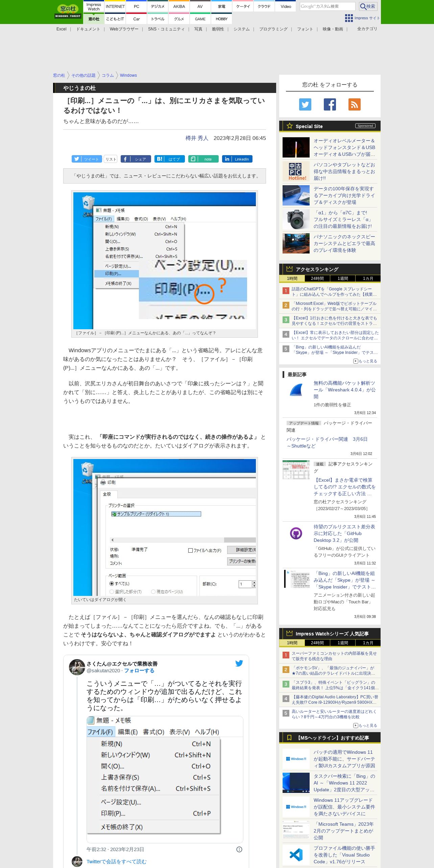Open Microsoft Teams 2023年2月 update article

(x=344, y=831)
